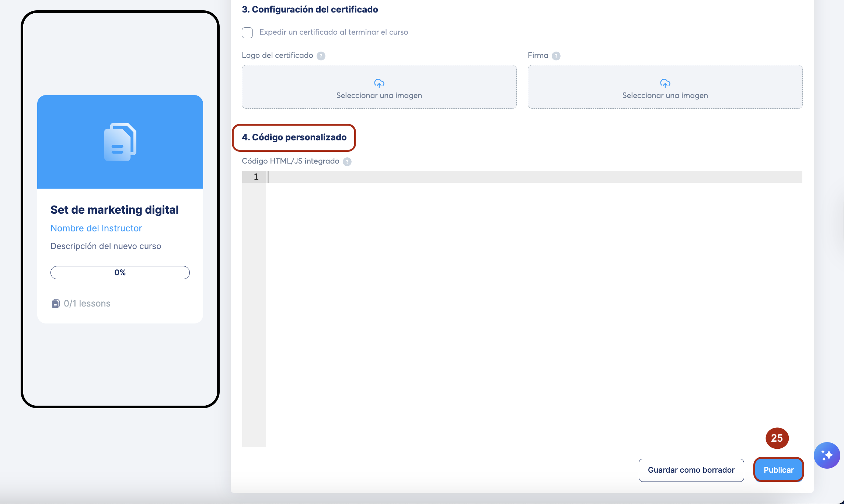This screenshot has width=844, height=504.
Task: Click upload cloud icon in Firma box
Action: point(665,83)
